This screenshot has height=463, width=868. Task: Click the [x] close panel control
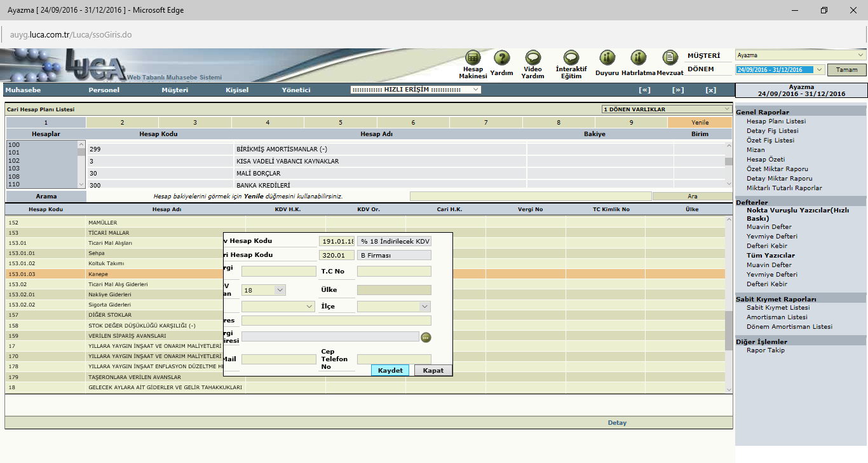[x=711, y=90]
